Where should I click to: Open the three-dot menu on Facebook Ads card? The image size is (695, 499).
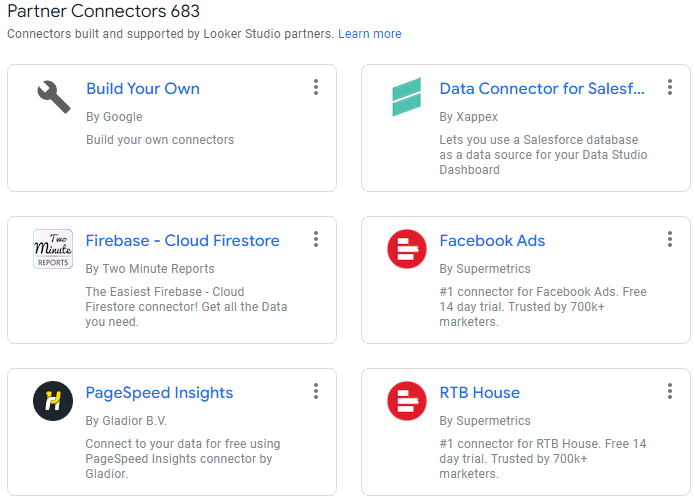tap(670, 239)
